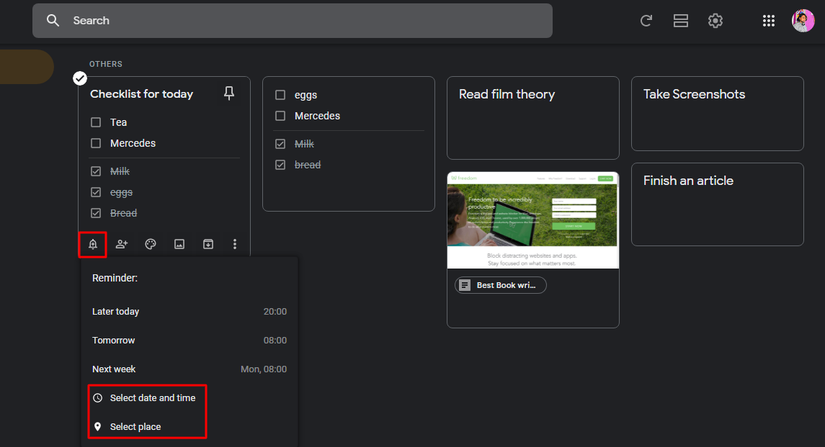Open the Google apps grid

[768, 21]
